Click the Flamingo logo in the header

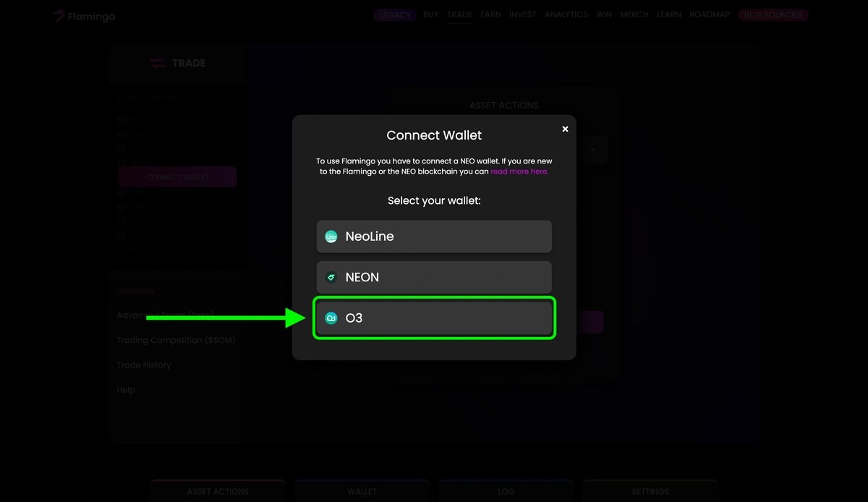[x=83, y=15]
